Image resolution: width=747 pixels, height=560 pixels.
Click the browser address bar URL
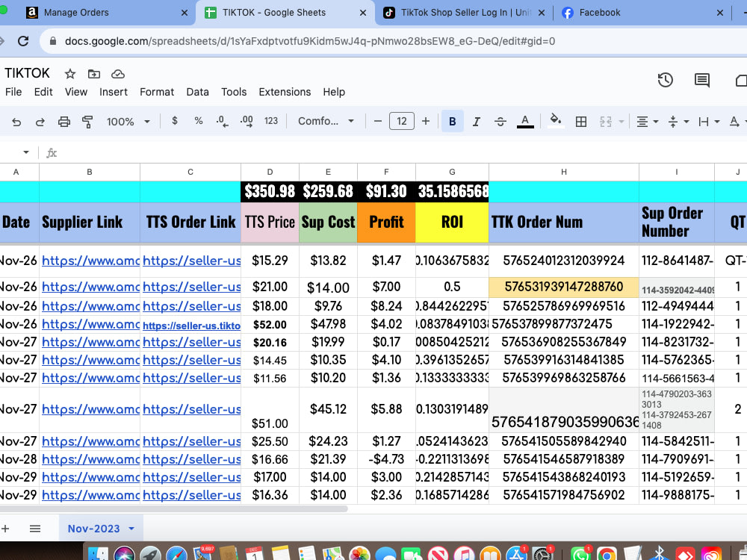tap(310, 41)
